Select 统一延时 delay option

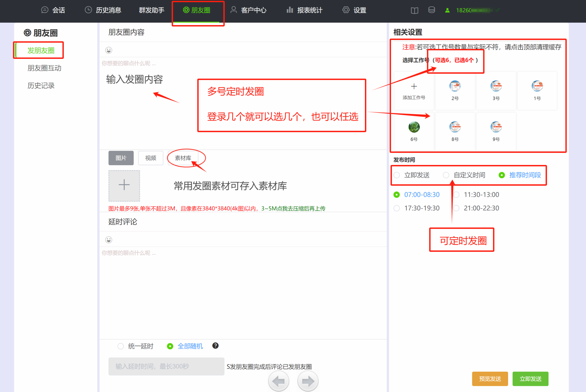(121, 346)
